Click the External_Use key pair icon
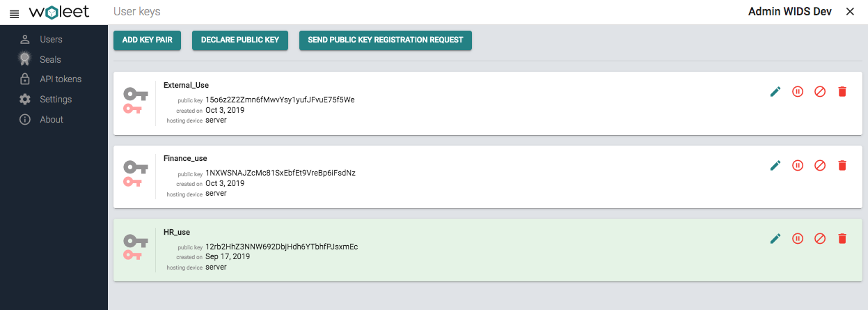The height and width of the screenshot is (310, 868). point(135,100)
